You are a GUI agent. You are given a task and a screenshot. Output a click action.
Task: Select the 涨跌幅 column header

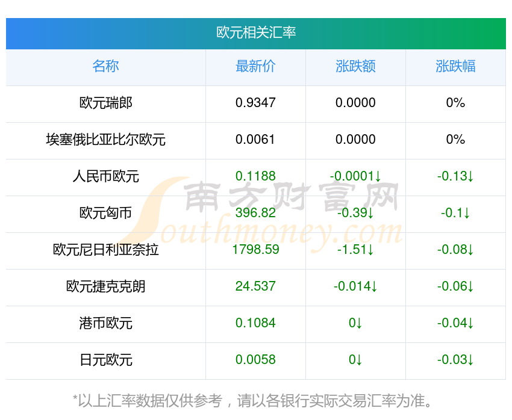pos(455,66)
